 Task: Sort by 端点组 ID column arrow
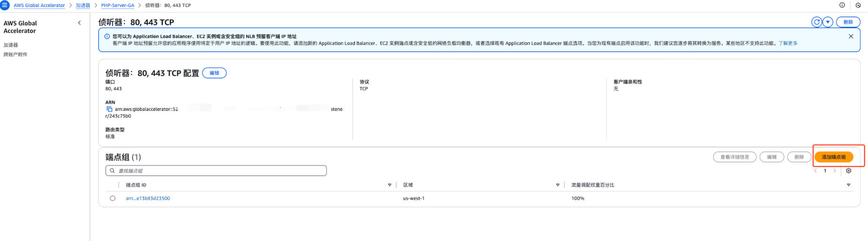click(x=390, y=185)
